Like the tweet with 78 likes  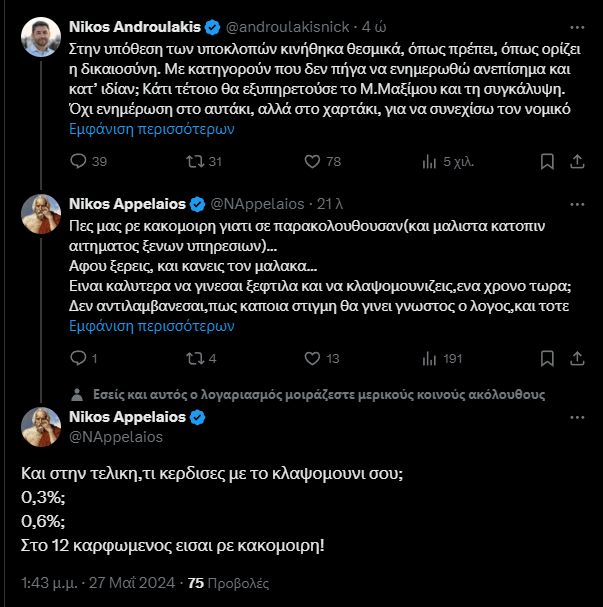[x=311, y=161]
